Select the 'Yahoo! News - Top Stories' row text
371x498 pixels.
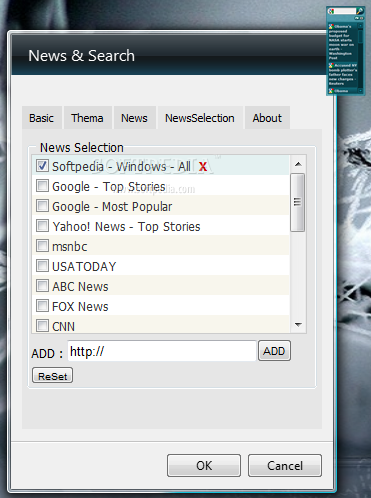[126, 227]
